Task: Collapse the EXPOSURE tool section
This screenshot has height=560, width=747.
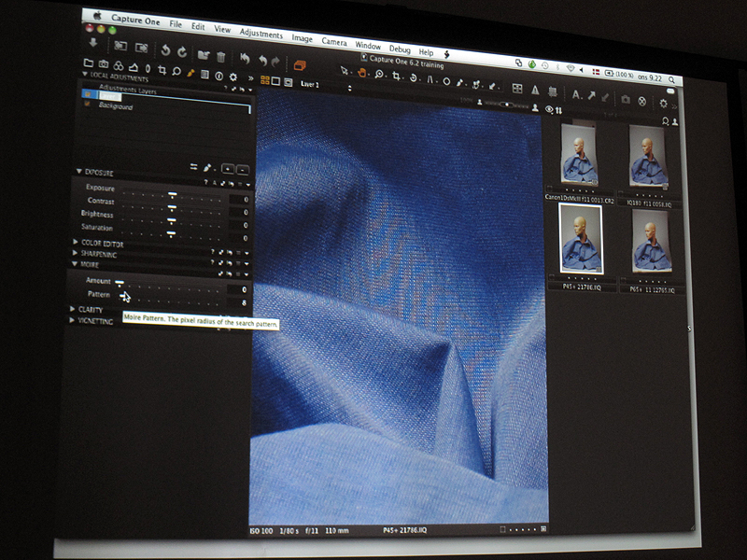Action: point(78,172)
